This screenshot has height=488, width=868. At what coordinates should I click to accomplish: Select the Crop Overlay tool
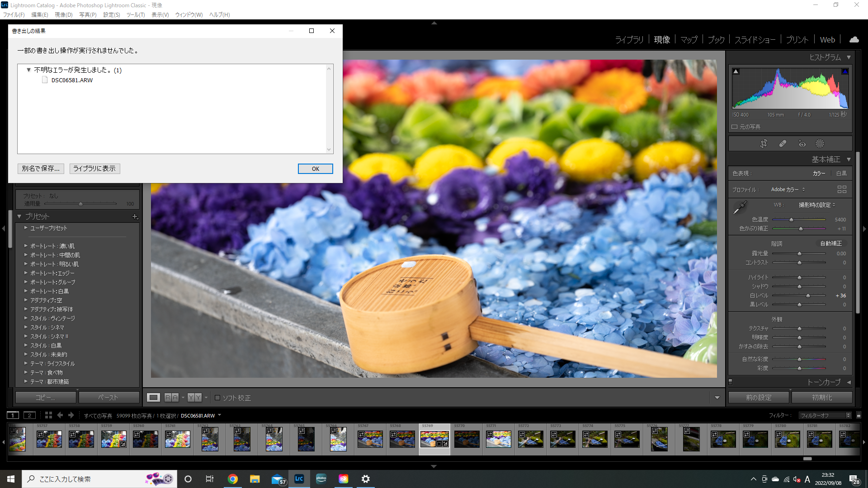(x=764, y=143)
